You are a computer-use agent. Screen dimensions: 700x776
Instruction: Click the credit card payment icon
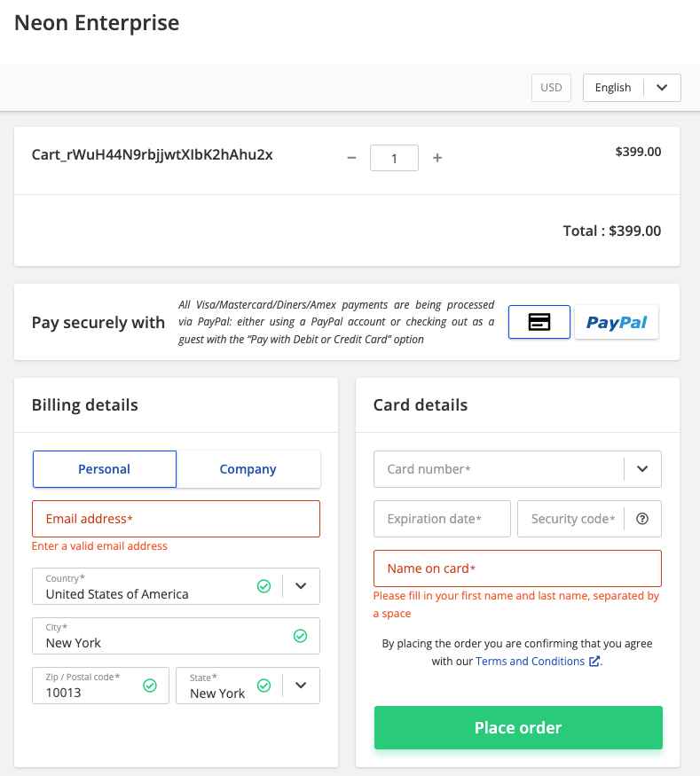(539, 322)
